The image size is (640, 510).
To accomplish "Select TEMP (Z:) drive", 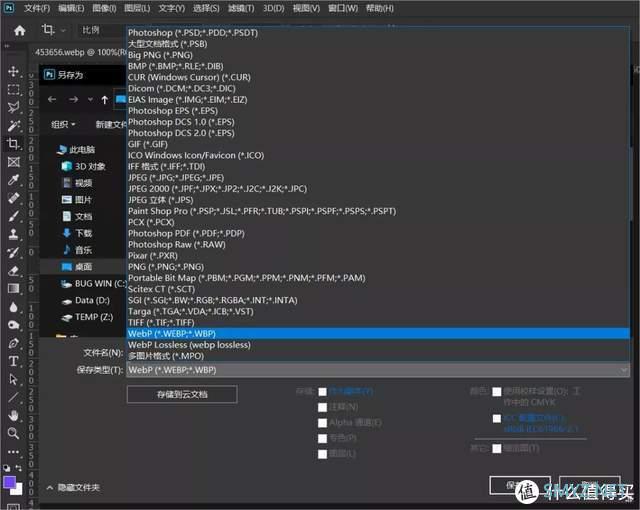I will [87, 317].
